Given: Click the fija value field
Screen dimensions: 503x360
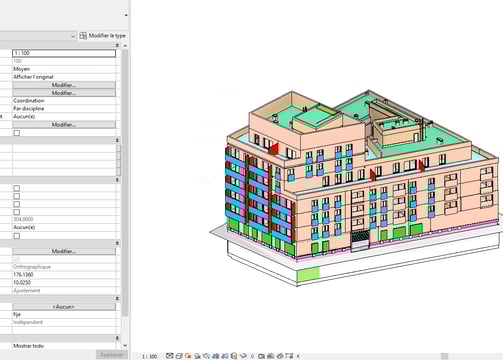Looking at the screenshot, I should click(x=64, y=314).
